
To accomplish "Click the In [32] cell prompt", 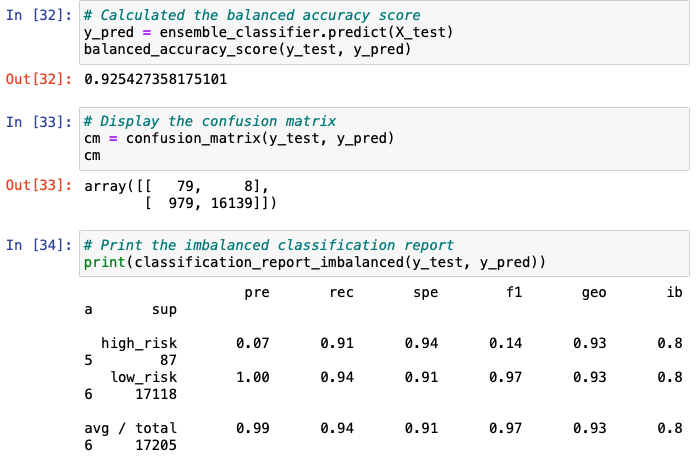I will (x=39, y=15).
